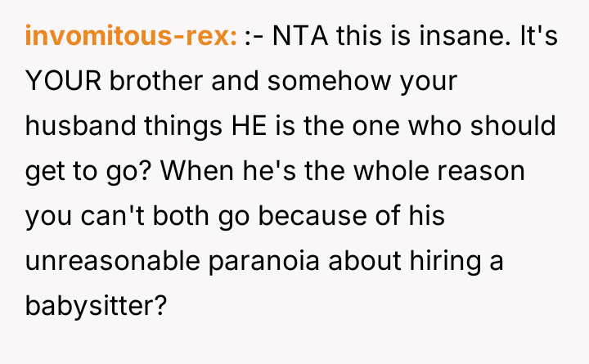Open the invomitous-rex user profile link
The image size is (589, 364).
coord(131,37)
